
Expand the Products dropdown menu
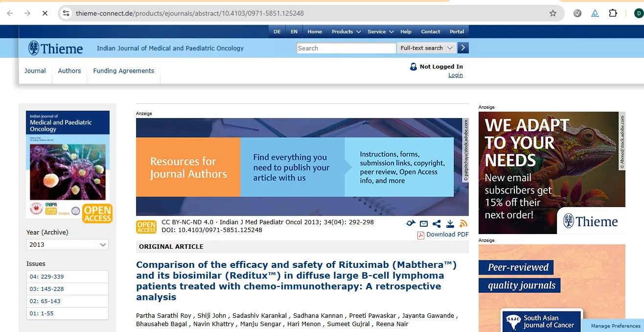346,31
